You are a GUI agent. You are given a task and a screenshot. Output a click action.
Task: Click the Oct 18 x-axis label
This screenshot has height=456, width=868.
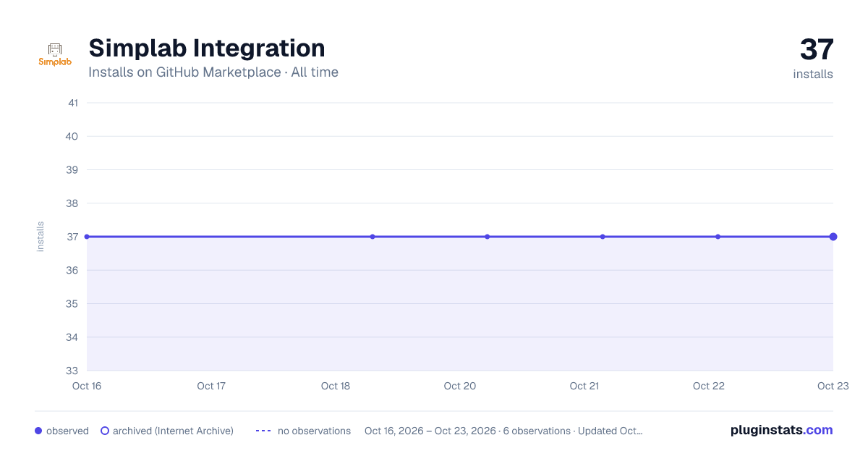click(x=336, y=386)
